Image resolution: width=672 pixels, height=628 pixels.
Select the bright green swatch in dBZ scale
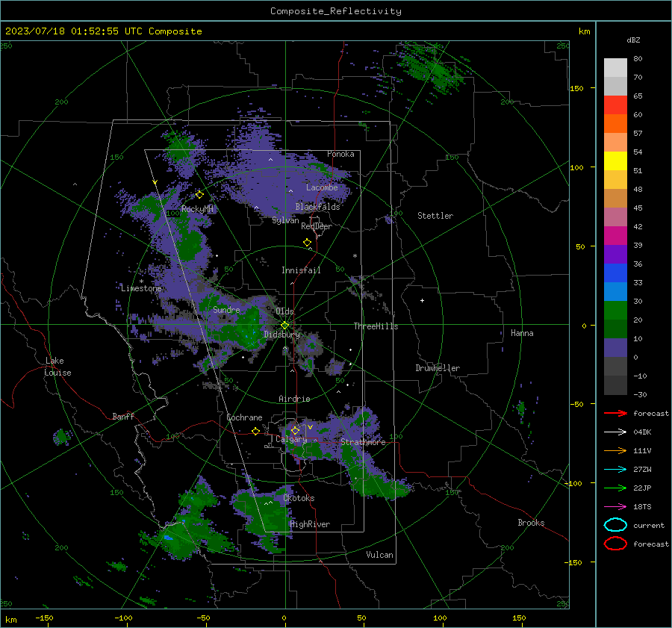615,310
